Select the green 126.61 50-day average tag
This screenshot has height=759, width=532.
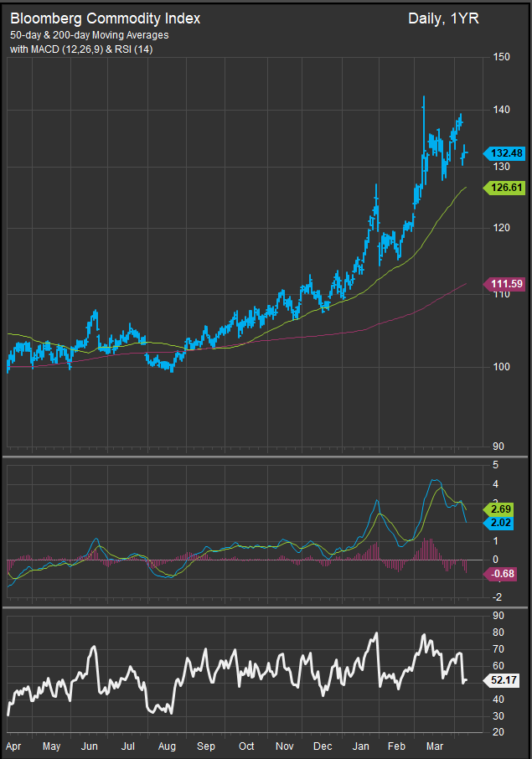tap(506, 188)
